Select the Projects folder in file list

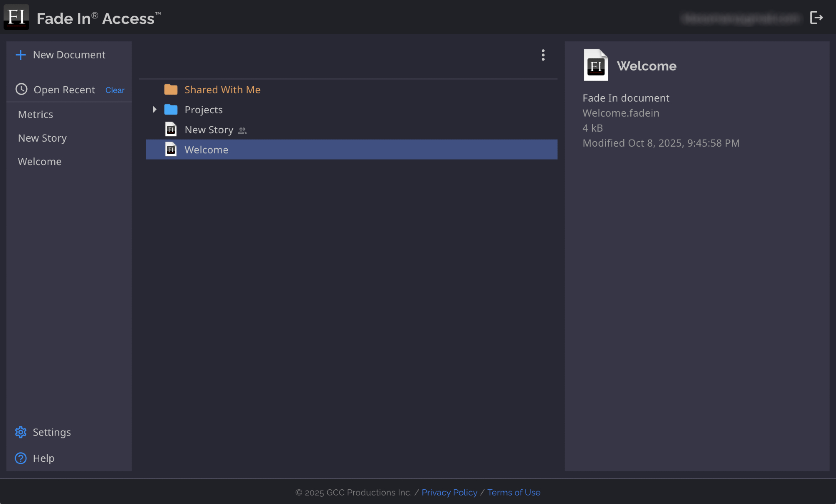204,110
